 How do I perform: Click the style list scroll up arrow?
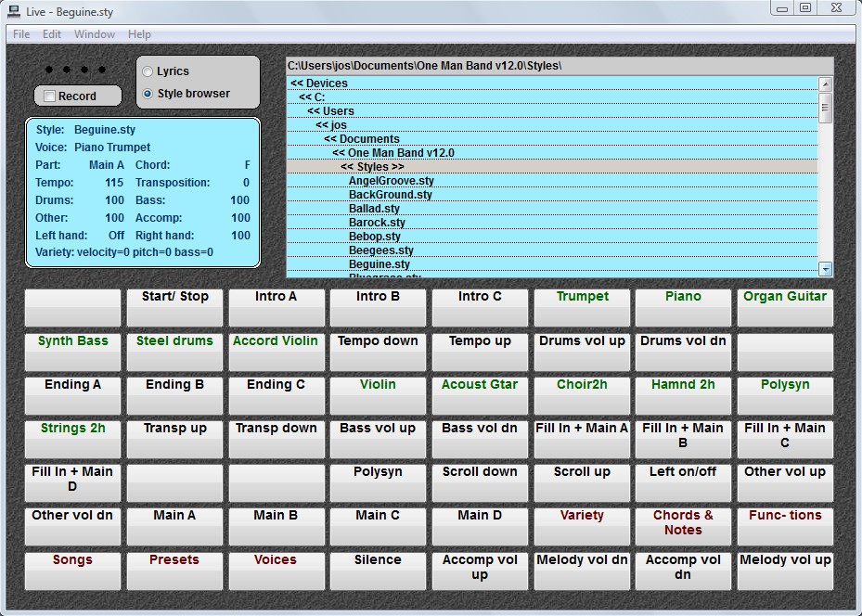pos(826,83)
